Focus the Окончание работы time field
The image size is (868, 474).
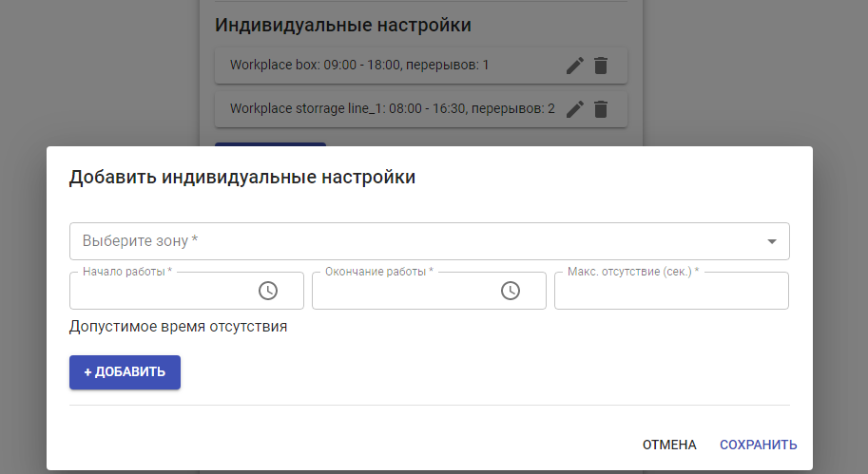(404, 292)
